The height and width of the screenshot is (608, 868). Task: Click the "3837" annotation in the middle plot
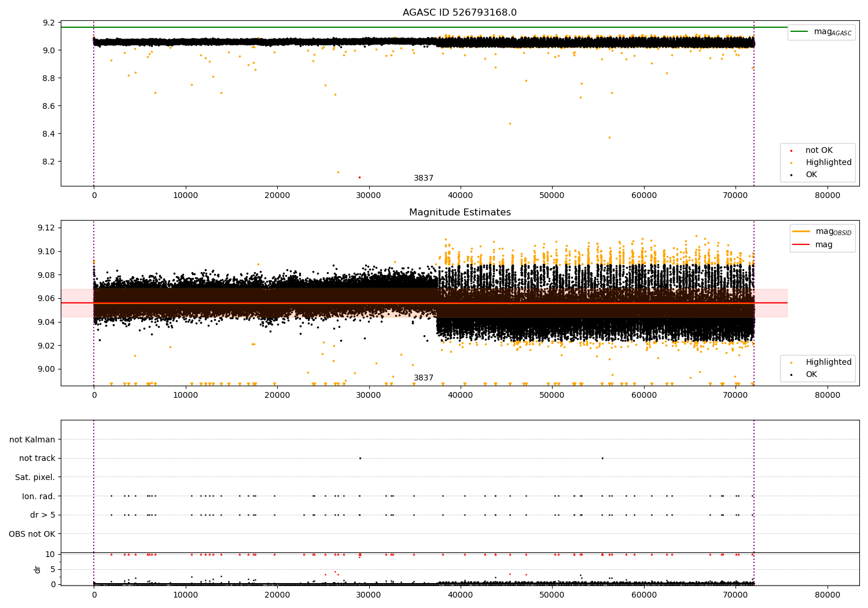pyautogui.click(x=424, y=378)
